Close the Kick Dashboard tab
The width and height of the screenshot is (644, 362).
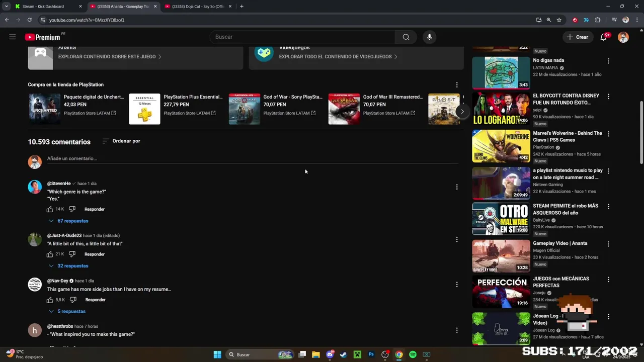[x=80, y=7]
